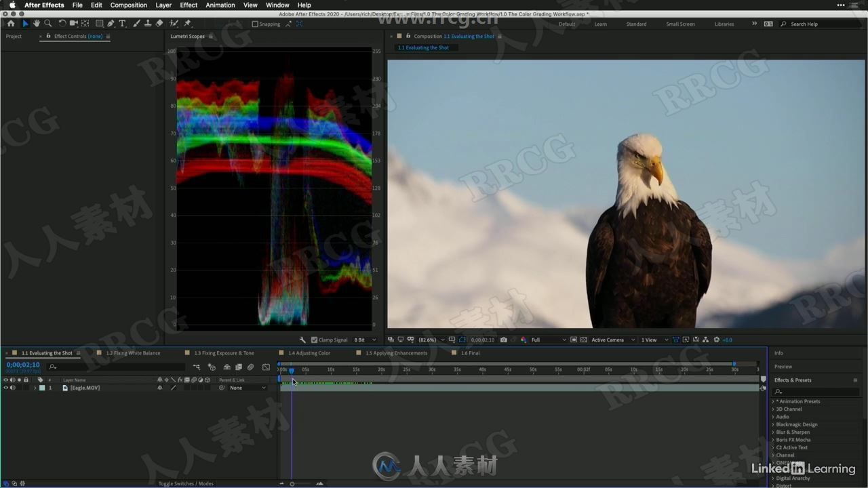This screenshot has height=488, width=868.
Task: Click the timeline zoom slider handle
Action: point(292,483)
